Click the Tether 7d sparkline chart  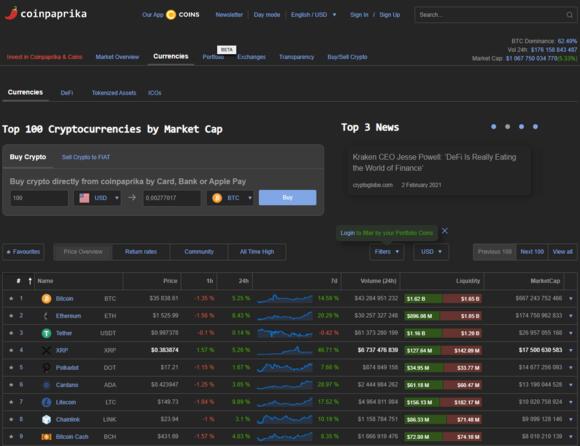pyautogui.click(x=284, y=333)
